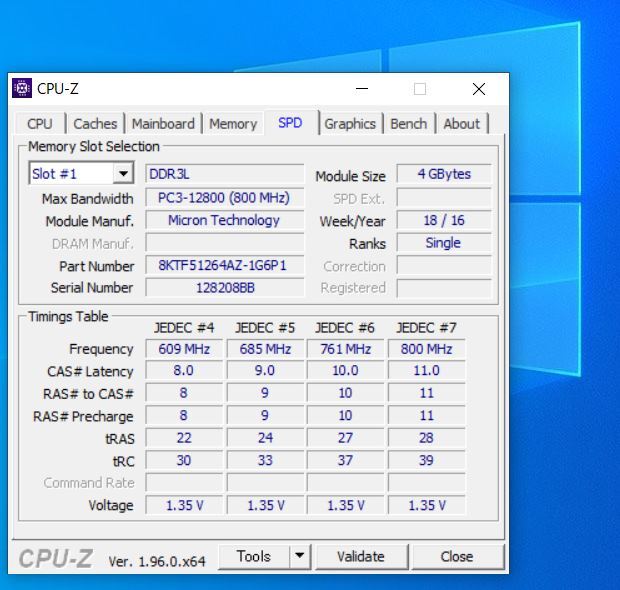
Task: Open the About tab
Action: click(x=461, y=124)
